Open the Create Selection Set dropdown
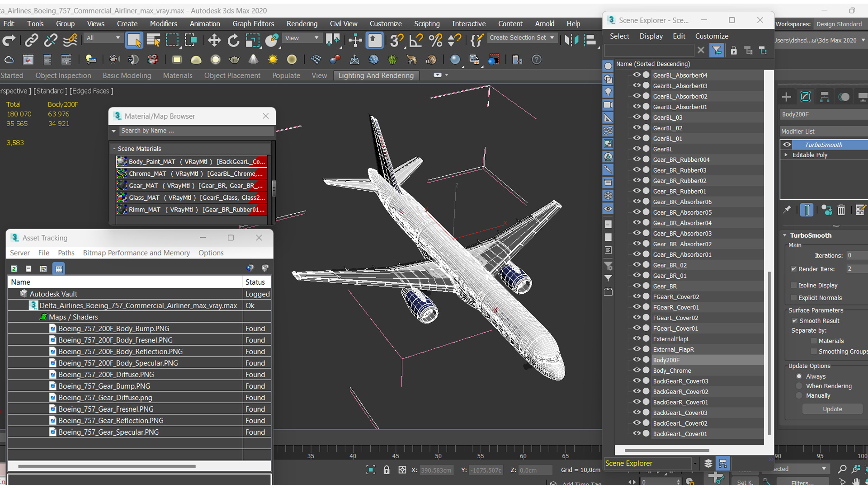 [522, 38]
